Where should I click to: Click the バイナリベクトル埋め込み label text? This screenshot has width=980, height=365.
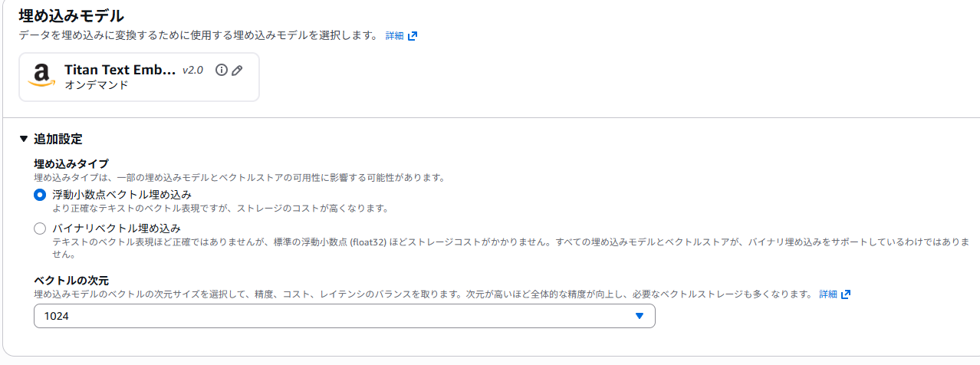[116, 228]
